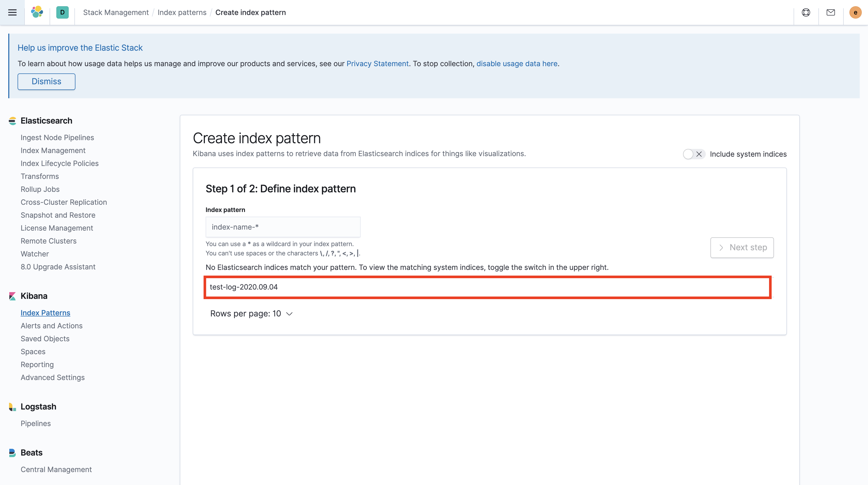Open the user avatar menu
Viewport: 868px width, 485px height.
click(855, 12)
